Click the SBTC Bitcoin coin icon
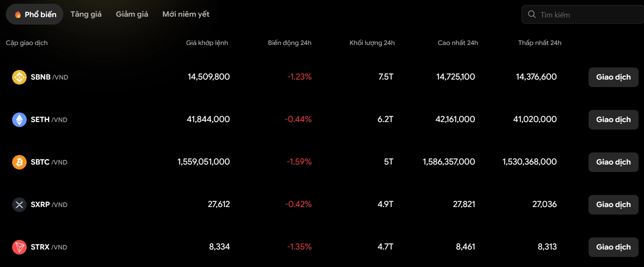Image resolution: width=644 pixels, height=267 pixels. 19,162
